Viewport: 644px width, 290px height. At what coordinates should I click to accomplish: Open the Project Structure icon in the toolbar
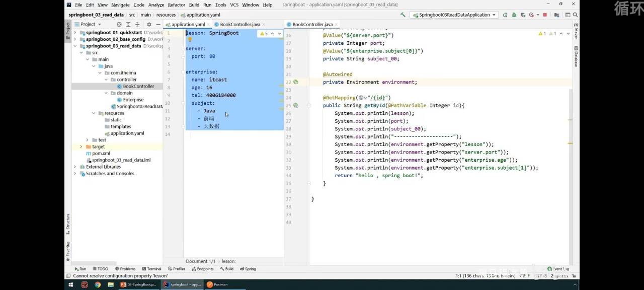(557, 15)
